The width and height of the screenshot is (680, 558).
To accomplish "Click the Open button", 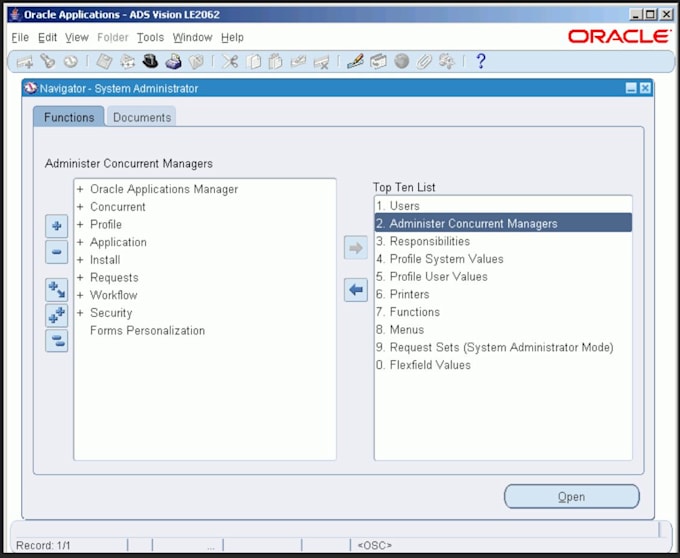I will tap(572, 497).
